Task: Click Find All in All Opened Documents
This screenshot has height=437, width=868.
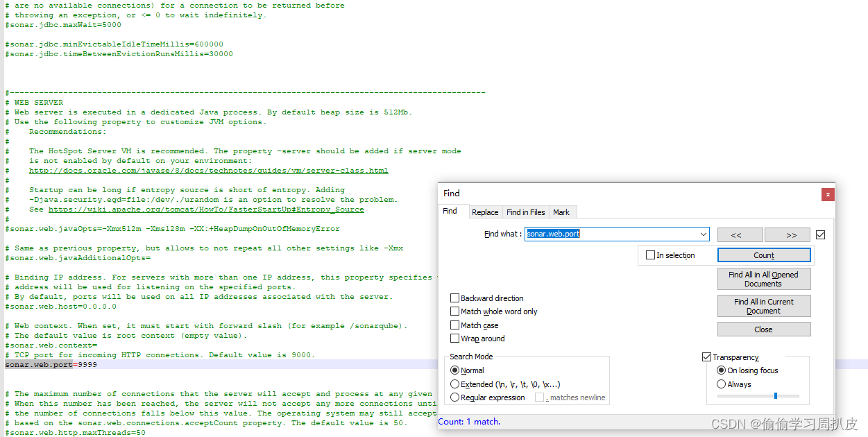Action: tap(764, 278)
